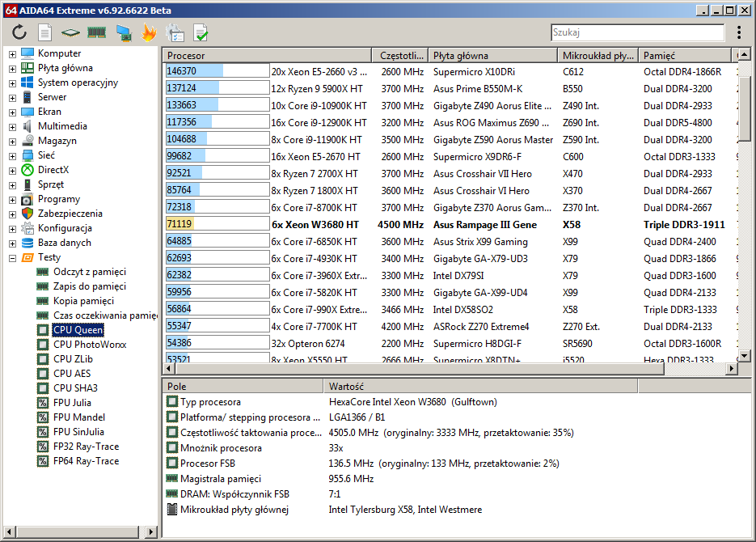Open the three-dot menu button
This screenshot has height=542, width=756.
739,33
